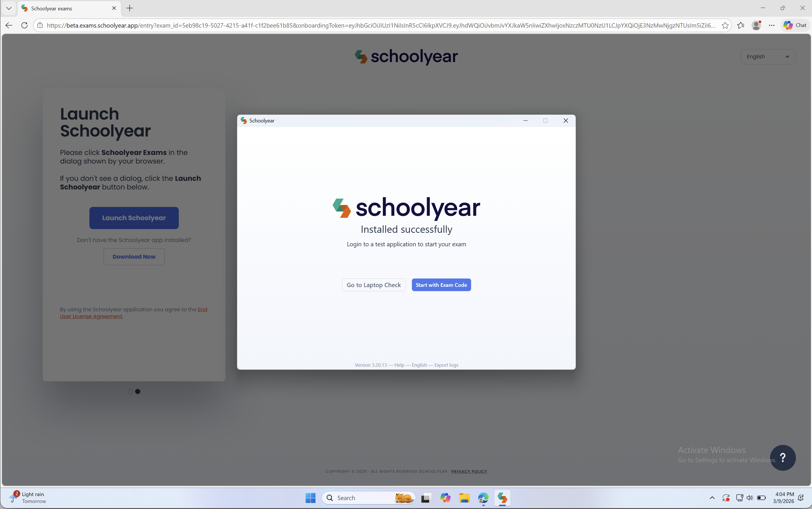Show hidden system tray icons
The height and width of the screenshot is (509, 812).
click(x=712, y=498)
